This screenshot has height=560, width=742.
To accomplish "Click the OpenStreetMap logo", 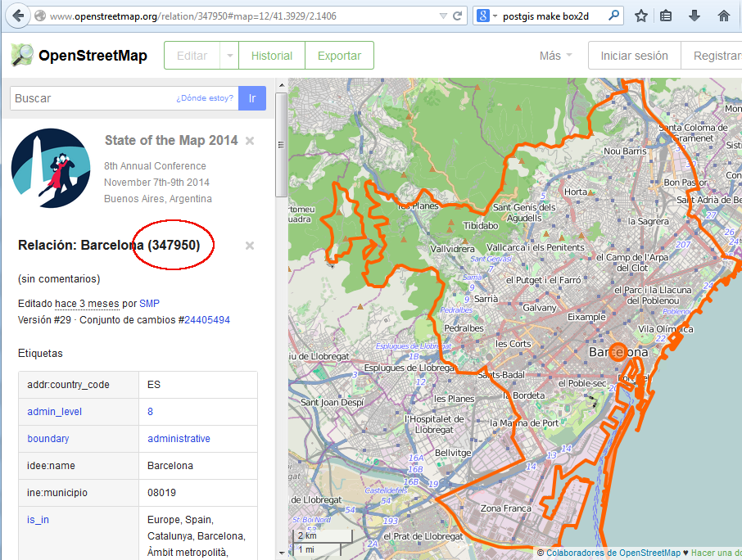I will tap(79, 56).
